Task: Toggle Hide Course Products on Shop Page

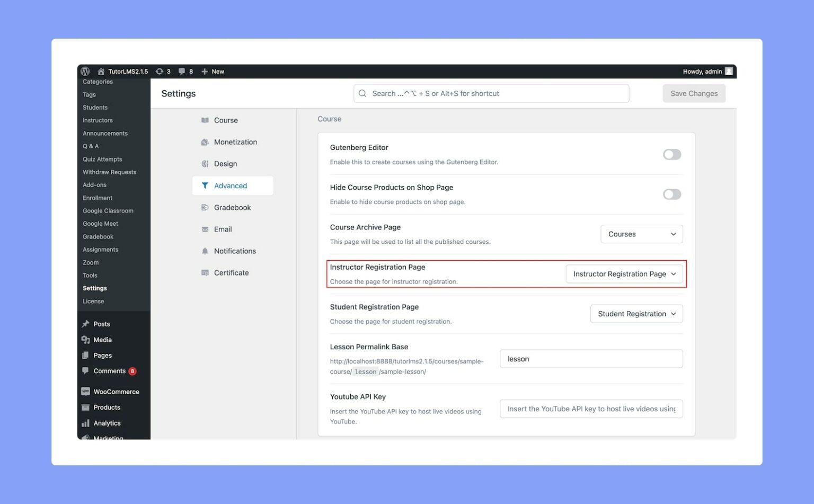Action: [671, 194]
